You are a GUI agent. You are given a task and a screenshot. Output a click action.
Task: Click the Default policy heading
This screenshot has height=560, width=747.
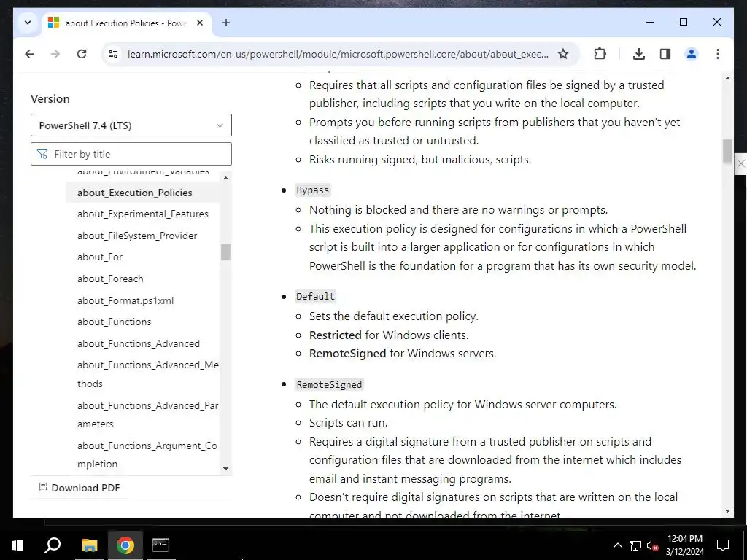(x=315, y=296)
